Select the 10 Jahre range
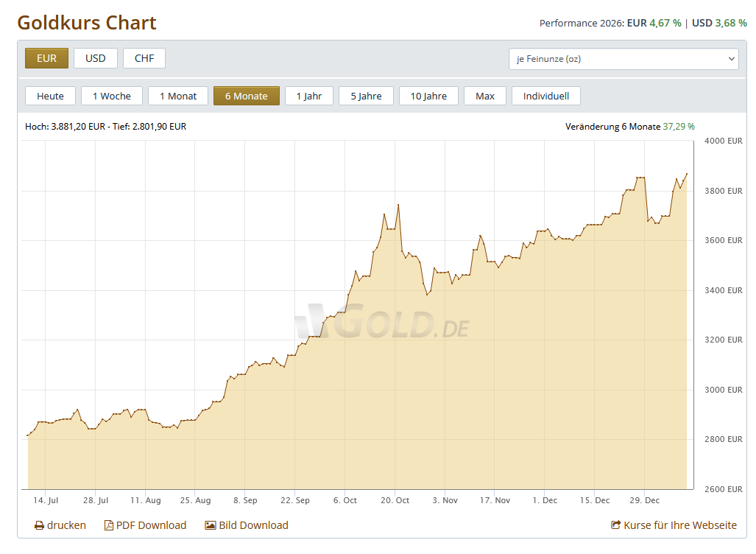This screenshot has height=554, width=756. point(428,96)
